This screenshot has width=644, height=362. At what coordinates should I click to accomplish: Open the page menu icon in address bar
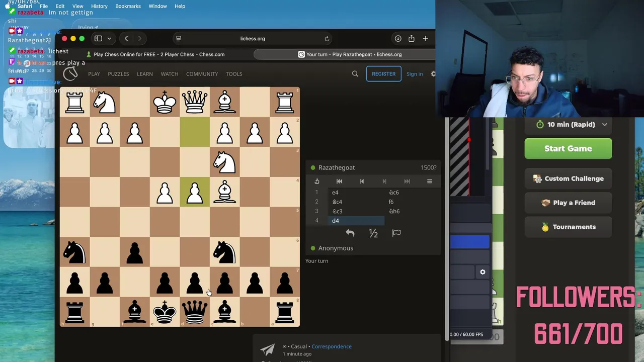(x=179, y=39)
